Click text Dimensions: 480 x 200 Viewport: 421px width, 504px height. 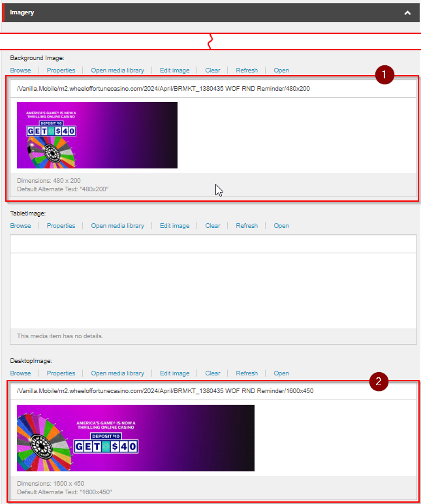click(x=49, y=181)
